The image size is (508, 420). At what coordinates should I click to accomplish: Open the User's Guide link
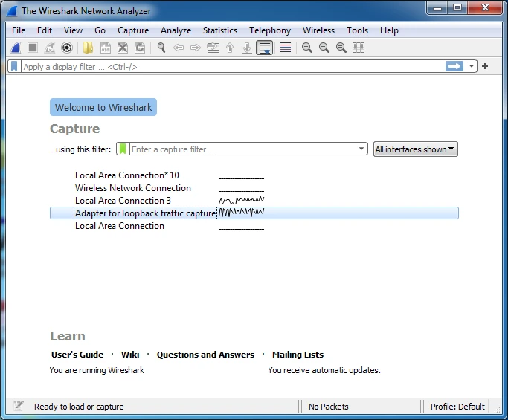(x=77, y=355)
